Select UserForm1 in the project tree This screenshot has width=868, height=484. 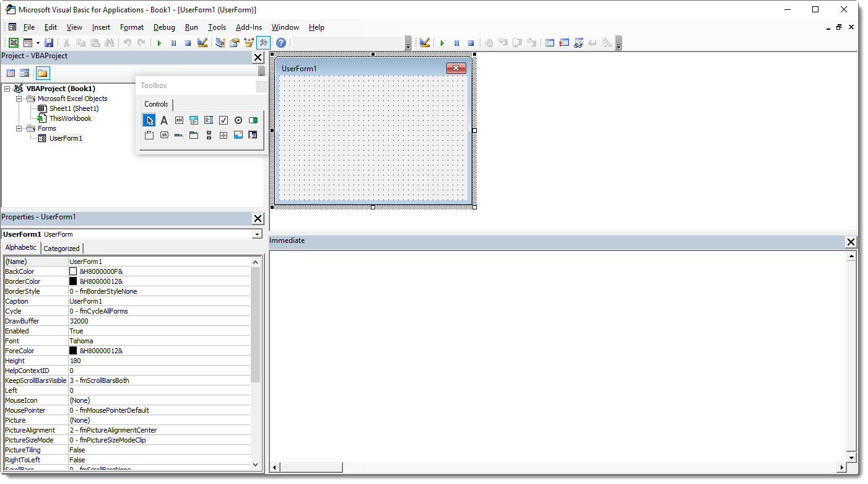[x=66, y=138]
